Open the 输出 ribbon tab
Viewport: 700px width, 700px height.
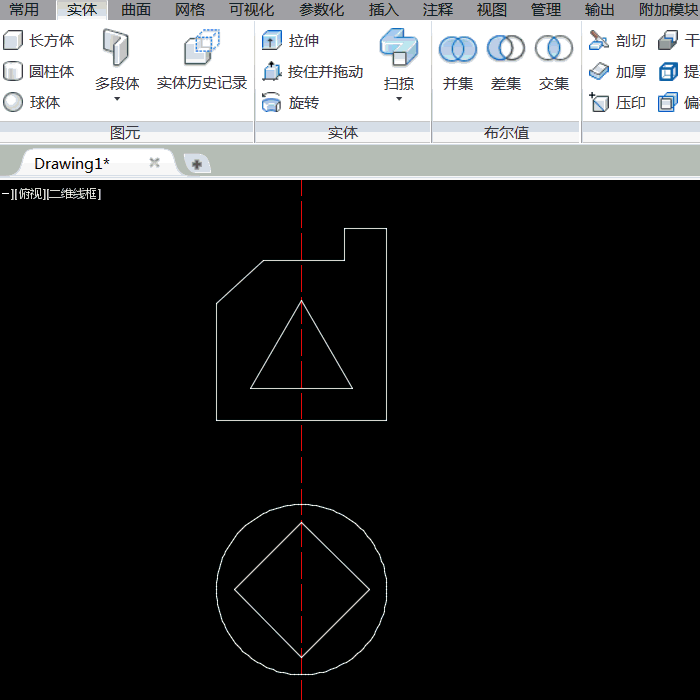click(600, 9)
